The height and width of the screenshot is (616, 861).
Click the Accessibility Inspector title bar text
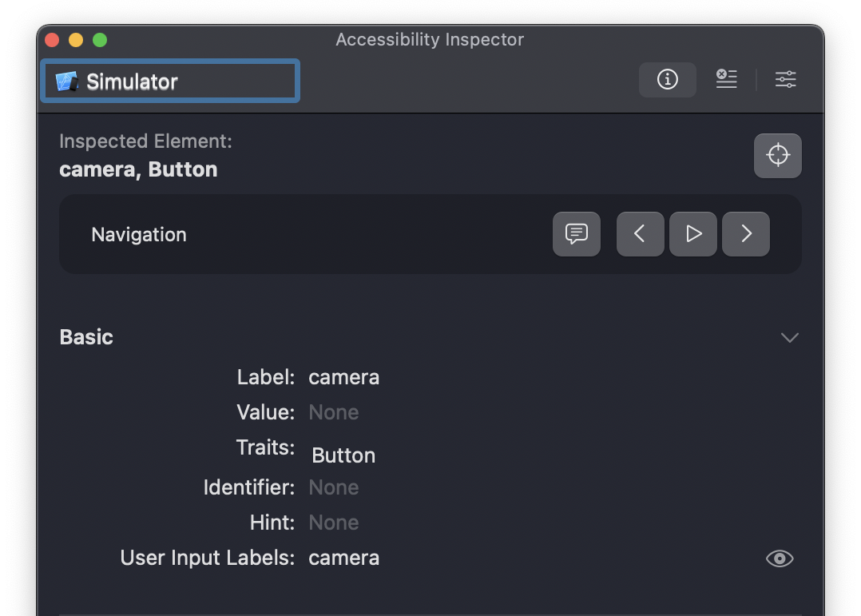pyautogui.click(x=430, y=40)
